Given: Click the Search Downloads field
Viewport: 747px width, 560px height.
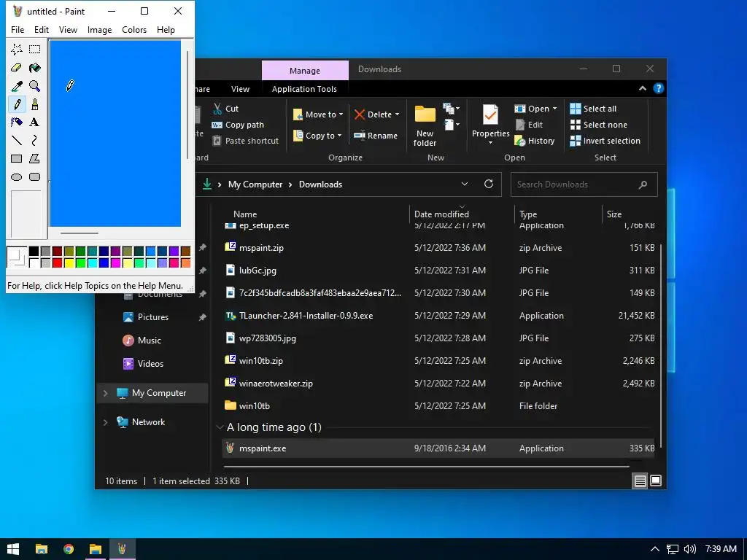Looking at the screenshot, I should tap(584, 184).
